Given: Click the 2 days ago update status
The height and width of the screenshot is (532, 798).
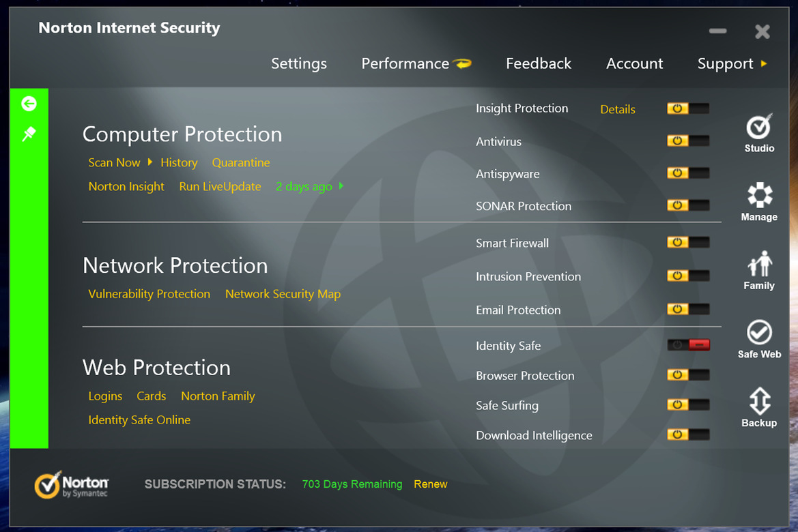Looking at the screenshot, I should (304, 187).
